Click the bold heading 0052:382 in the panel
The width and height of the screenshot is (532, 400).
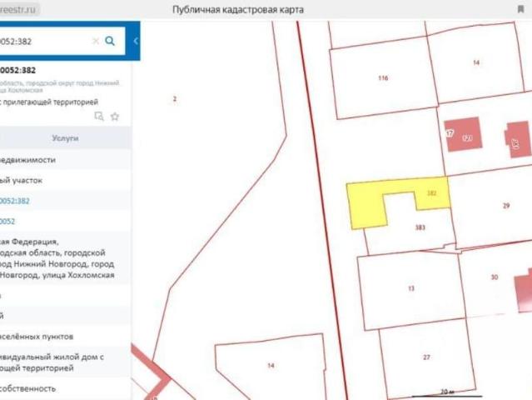click(17, 70)
